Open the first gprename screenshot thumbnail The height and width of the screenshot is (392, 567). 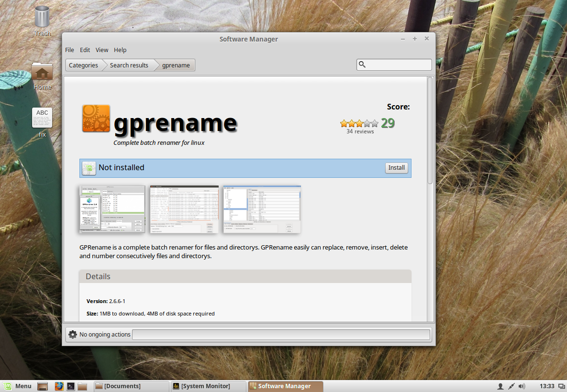click(112, 209)
